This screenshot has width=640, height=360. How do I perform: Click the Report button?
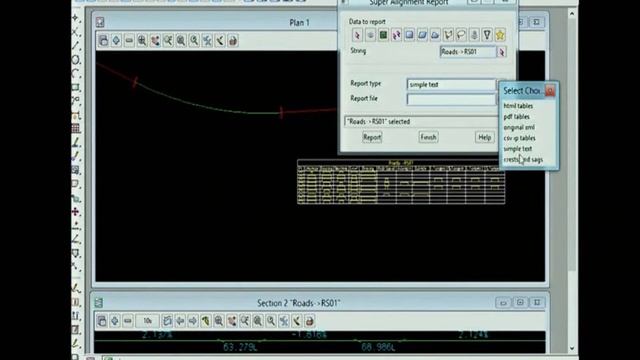[x=372, y=137]
